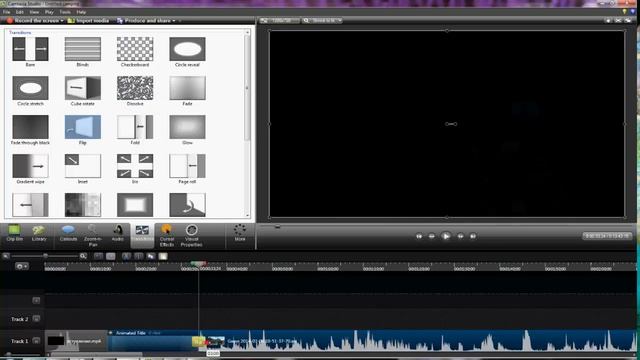
Task: Click the More tools button
Action: [240, 233]
